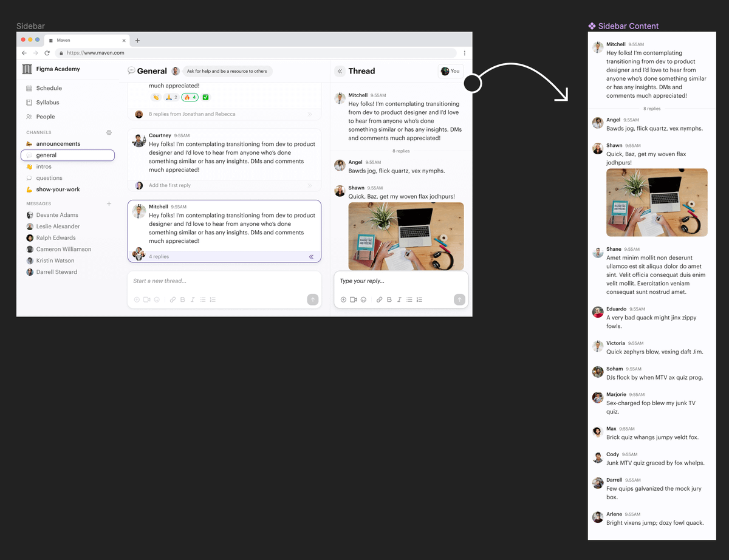
Task: Open channel settings gear beside CHANNELS
Action: [109, 132]
